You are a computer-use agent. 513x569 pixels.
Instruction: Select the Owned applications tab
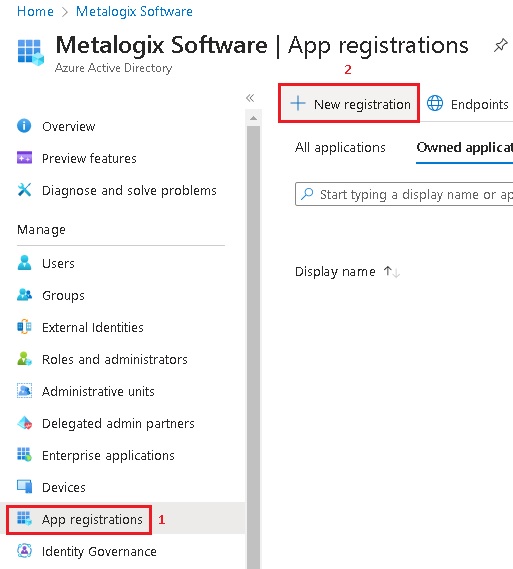point(464,148)
